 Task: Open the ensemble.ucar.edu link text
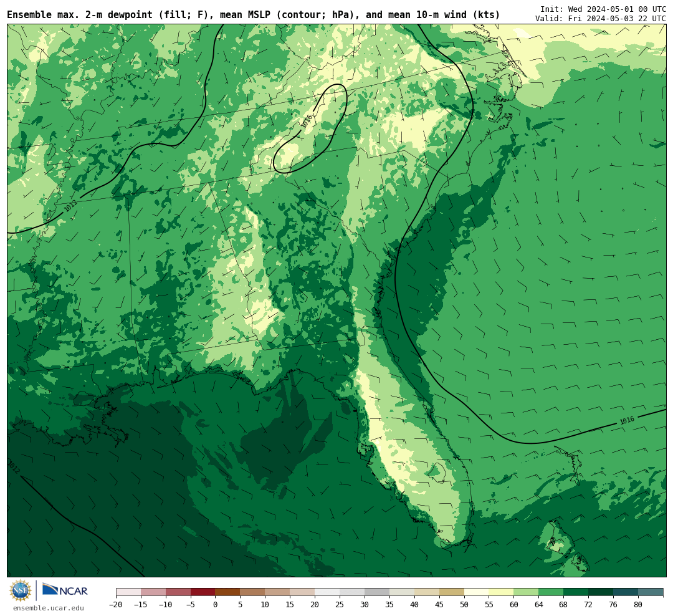(49, 608)
